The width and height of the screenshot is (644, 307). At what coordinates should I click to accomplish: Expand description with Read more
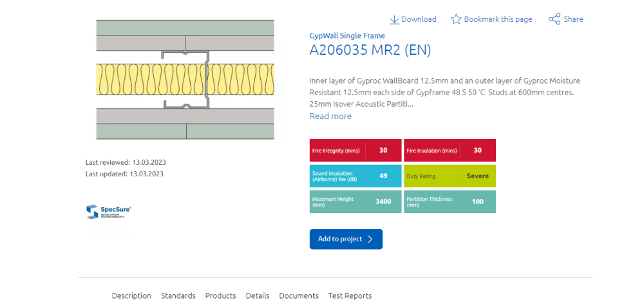(x=330, y=116)
